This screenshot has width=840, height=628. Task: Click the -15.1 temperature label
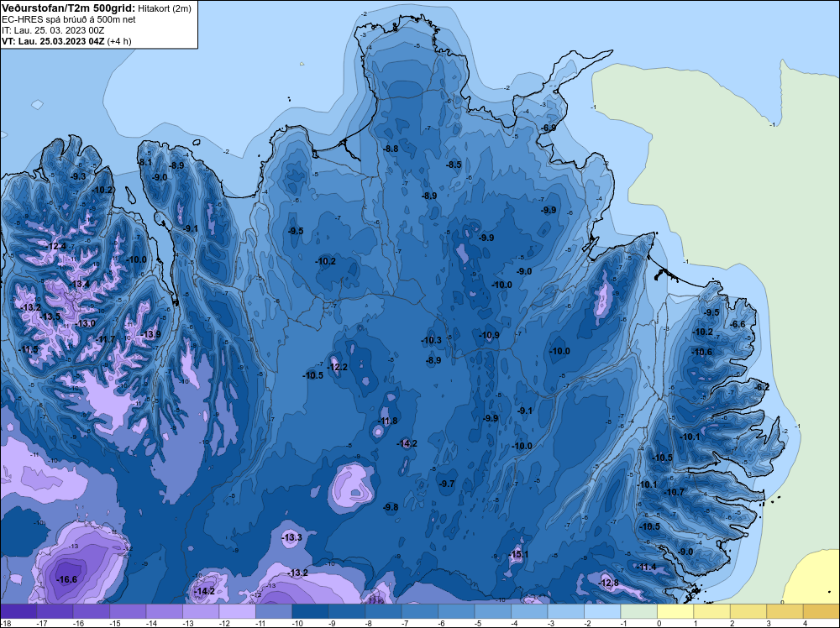click(518, 554)
